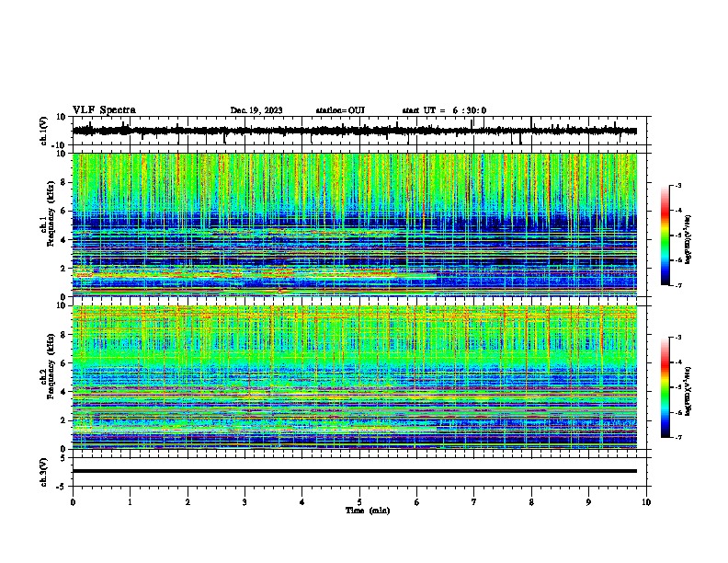The width and height of the screenshot is (728, 563).
Task: Click the "-3" label on ch.1 colorbar
Action: tap(678, 185)
